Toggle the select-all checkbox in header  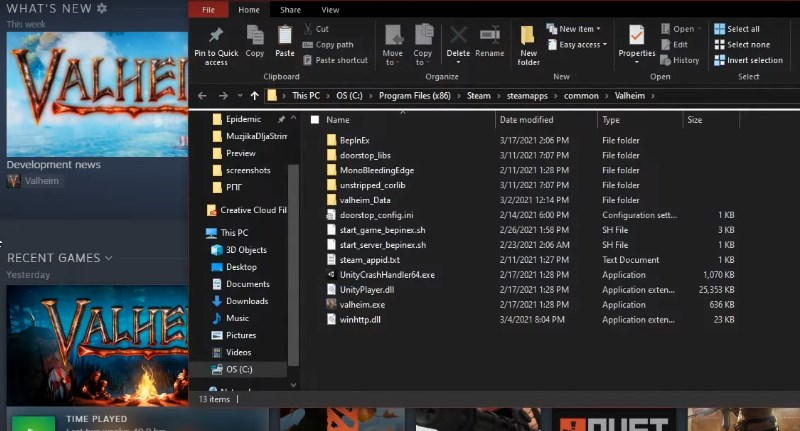[x=315, y=120]
